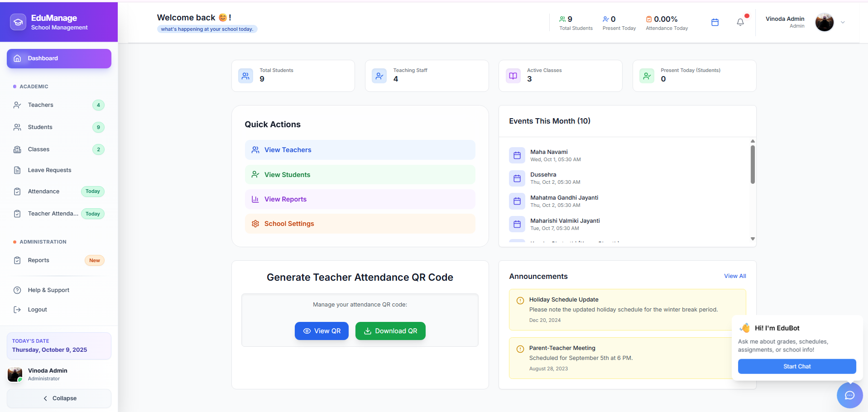Click the Active Classes book icon
The width and height of the screenshot is (868, 412).
click(513, 76)
